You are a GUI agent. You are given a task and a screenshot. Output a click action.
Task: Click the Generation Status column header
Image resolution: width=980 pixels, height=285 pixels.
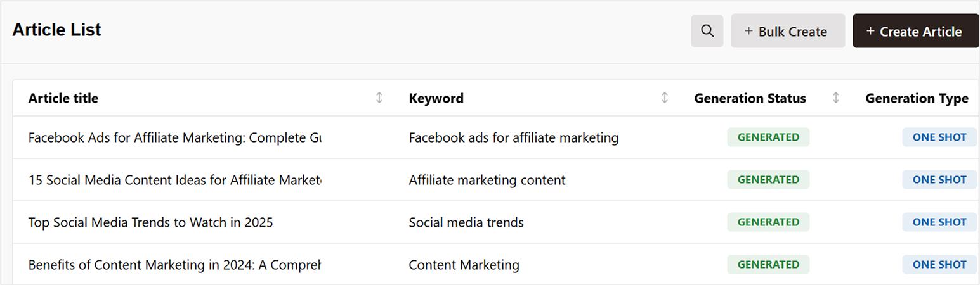(750, 98)
